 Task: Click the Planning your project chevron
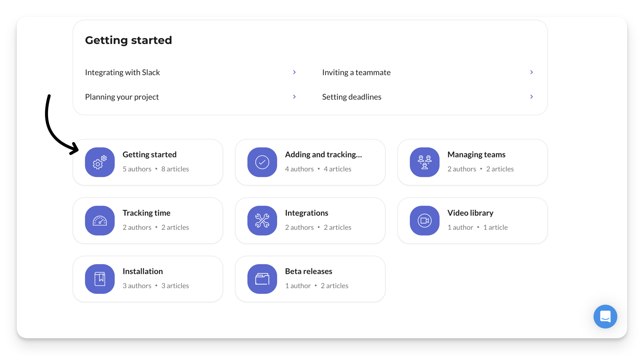pos(294,97)
